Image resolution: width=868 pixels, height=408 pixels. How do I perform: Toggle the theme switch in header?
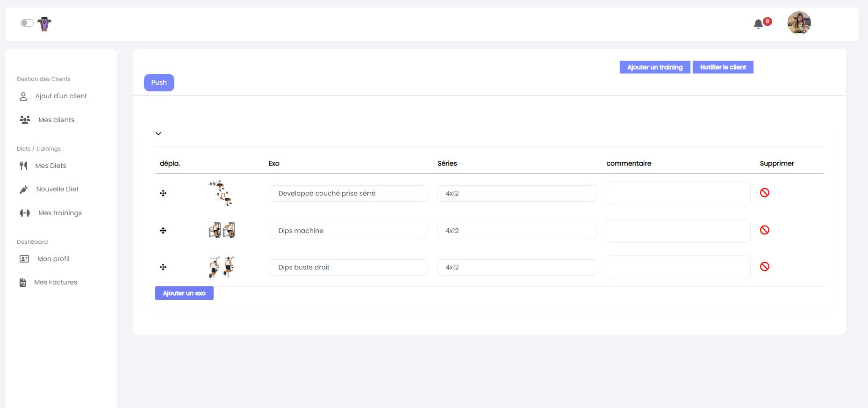pyautogui.click(x=27, y=23)
